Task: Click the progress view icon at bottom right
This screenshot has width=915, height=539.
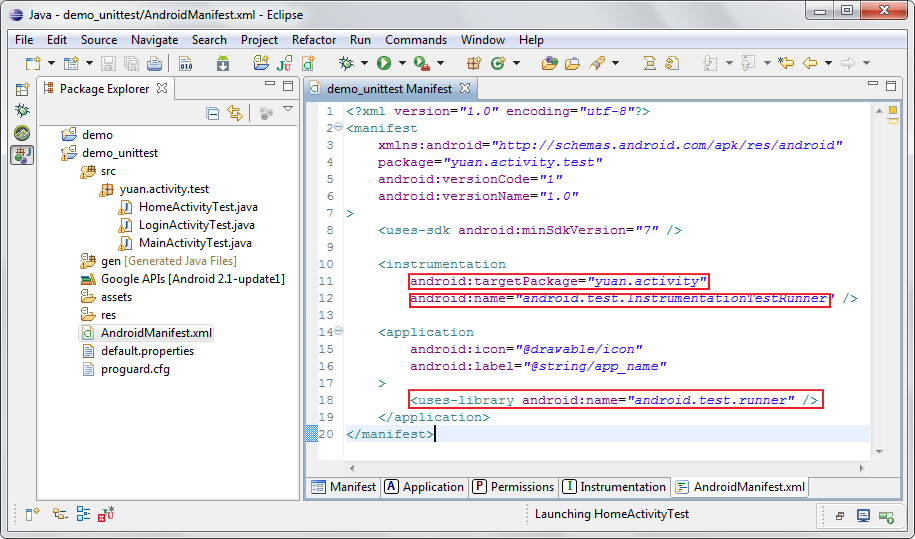Action: click(x=886, y=516)
